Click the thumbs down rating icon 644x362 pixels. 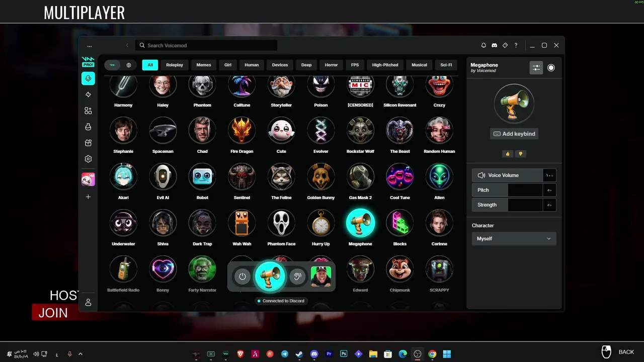tap(520, 154)
